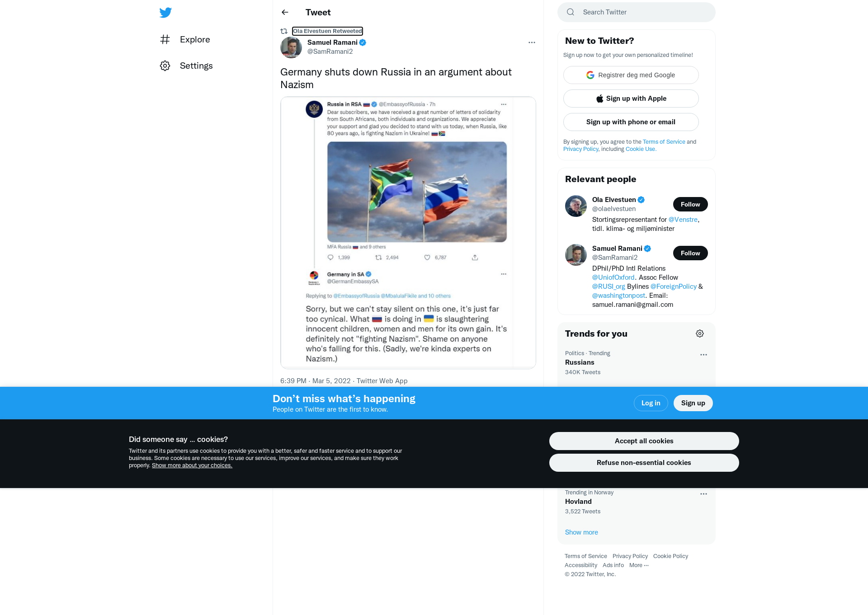Screen dimensions: 868x615
Task: Click the magnifier icon in search bar
Action: (571, 12)
